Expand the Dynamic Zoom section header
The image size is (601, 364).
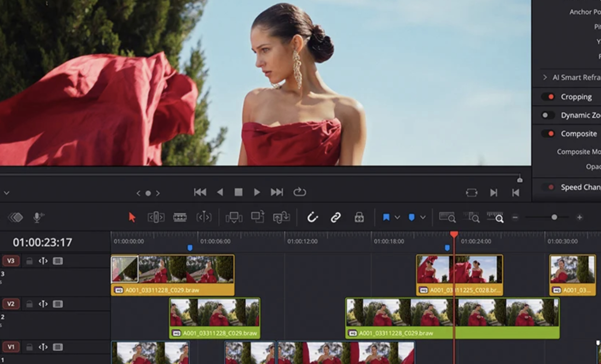(x=581, y=115)
